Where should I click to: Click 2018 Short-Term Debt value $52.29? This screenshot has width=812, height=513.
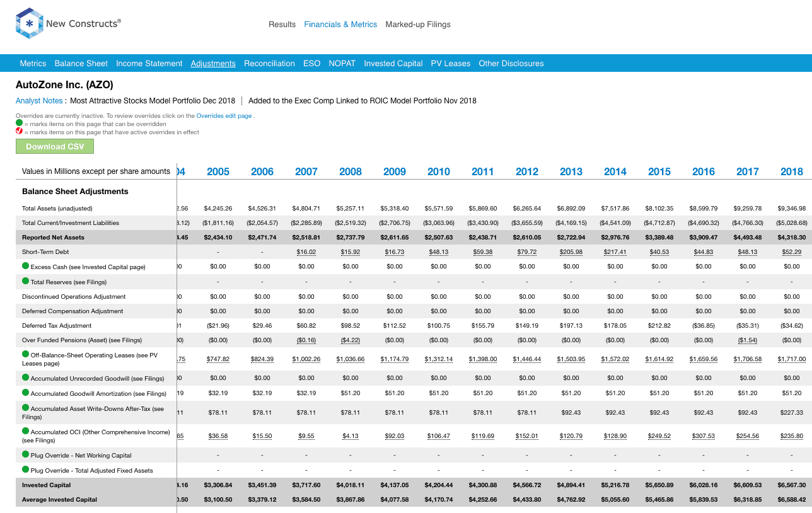792,252
